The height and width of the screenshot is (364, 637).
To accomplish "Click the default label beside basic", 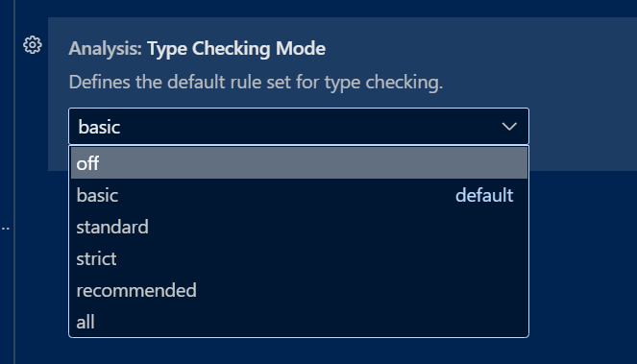I will point(484,195).
